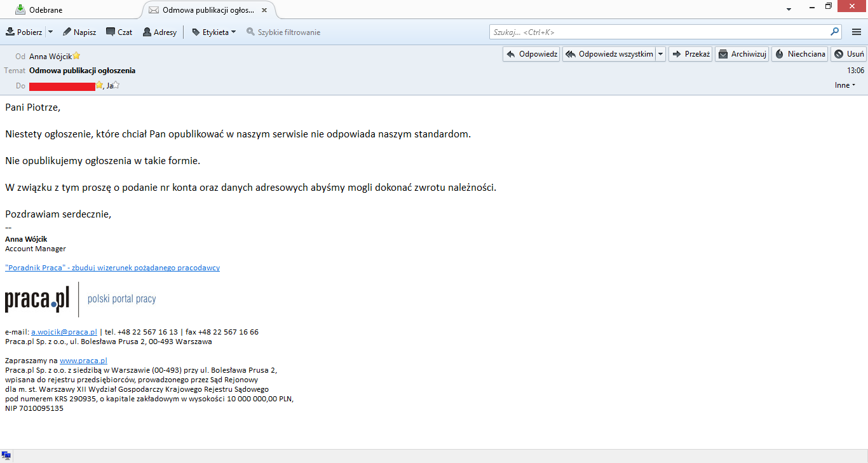
Task: Click in the Szukaj search field
Action: point(661,32)
